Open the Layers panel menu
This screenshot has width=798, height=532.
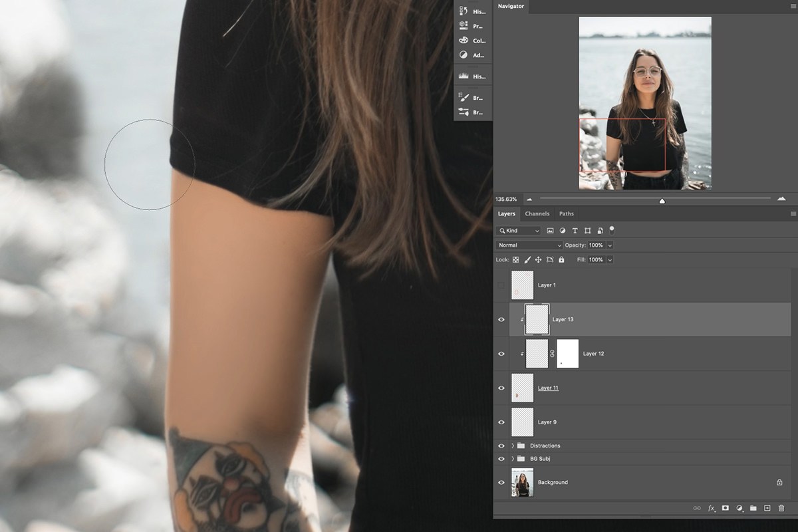point(793,214)
